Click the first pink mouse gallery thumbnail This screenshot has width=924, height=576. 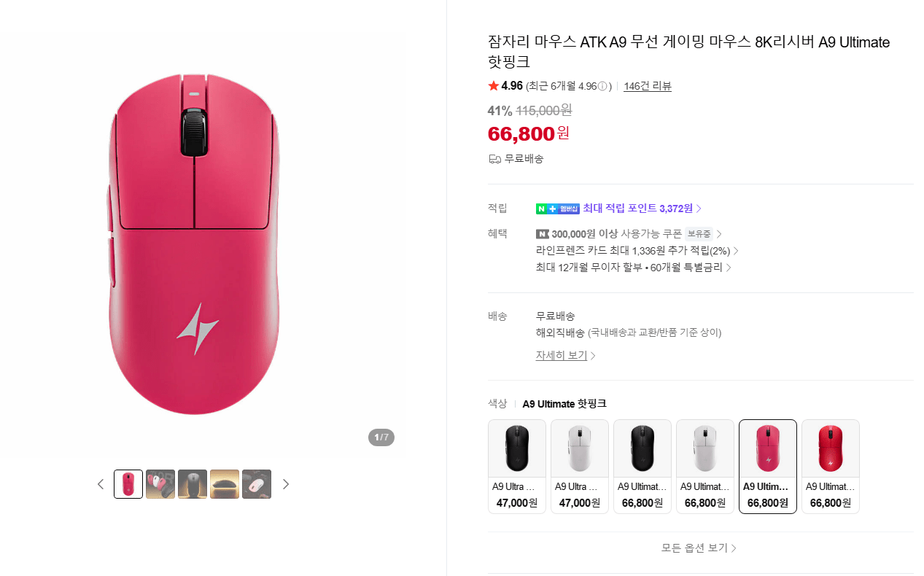coord(128,483)
